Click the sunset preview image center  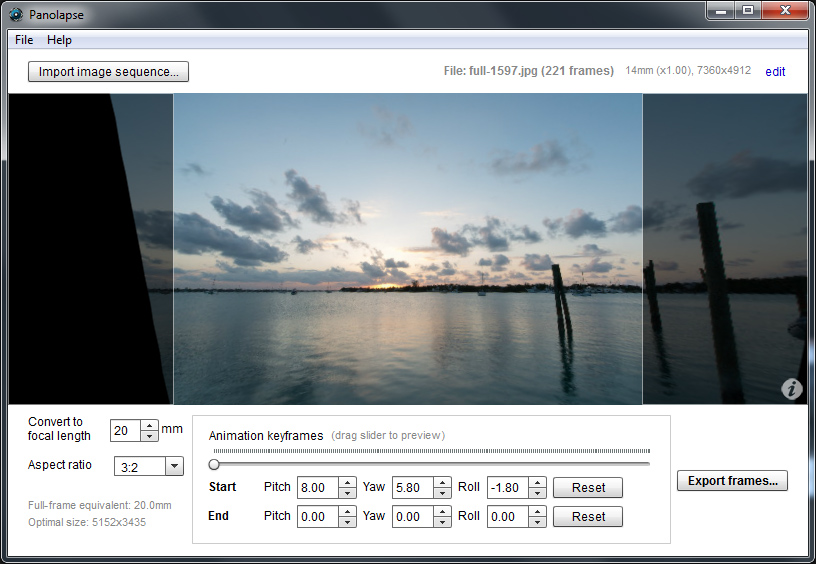408,249
